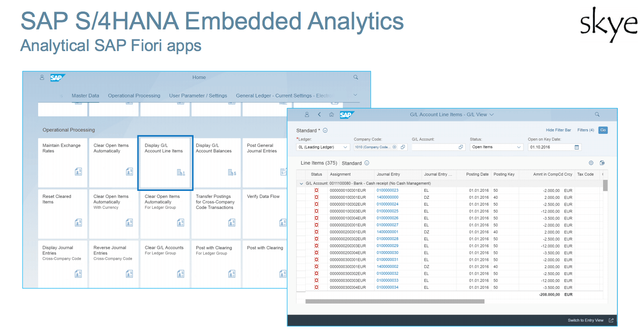
Task: Remove the 1010 Company Code token
Action: pos(394,147)
